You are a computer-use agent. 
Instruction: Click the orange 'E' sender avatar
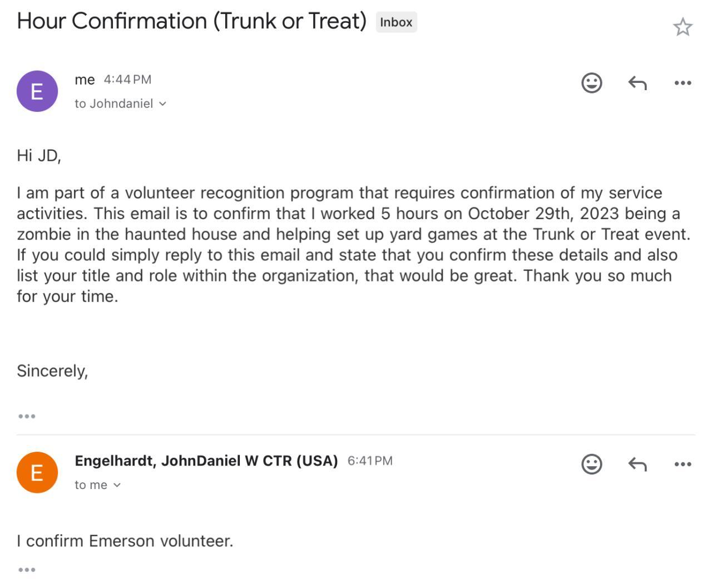coord(37,472)
